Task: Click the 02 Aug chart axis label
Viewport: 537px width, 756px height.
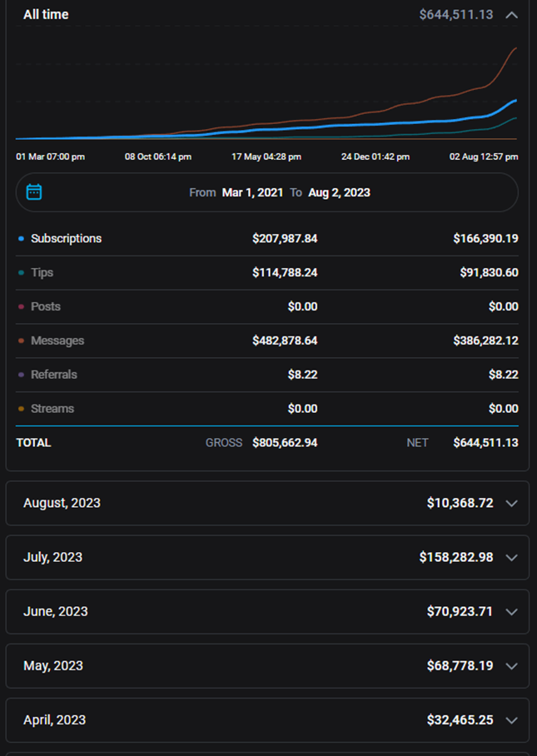Action: tap(484, 157)
